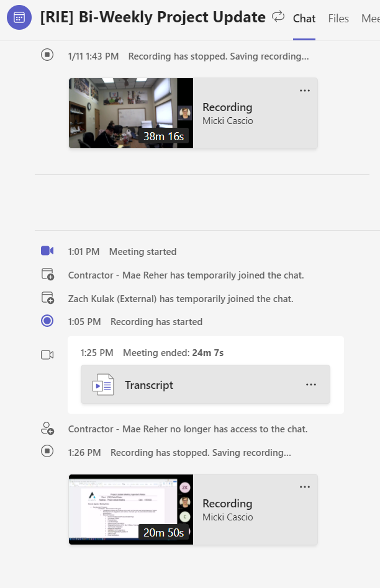Click the joined-chat icon beside Zach Kulak

click(48, 298)
